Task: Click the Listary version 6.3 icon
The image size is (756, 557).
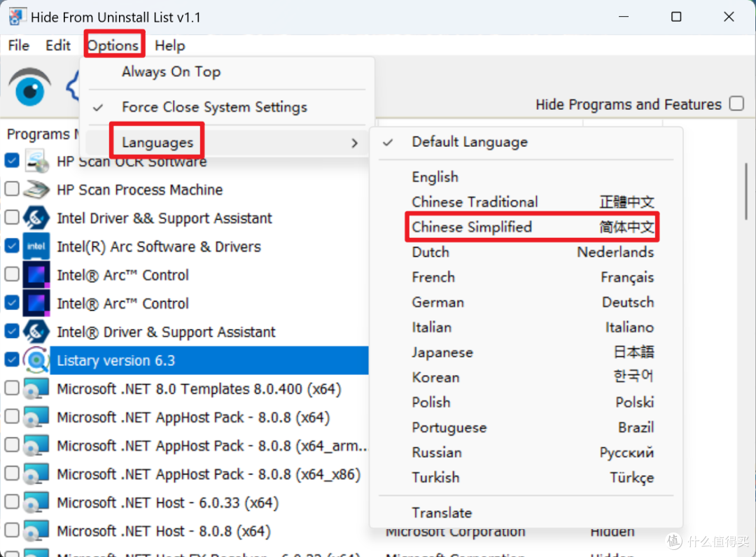Action: click(x=36, y=360)
